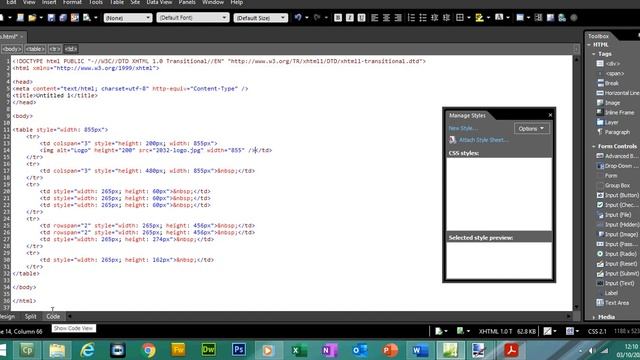
Task: Toggle Italic formatting
Action: 350,18
